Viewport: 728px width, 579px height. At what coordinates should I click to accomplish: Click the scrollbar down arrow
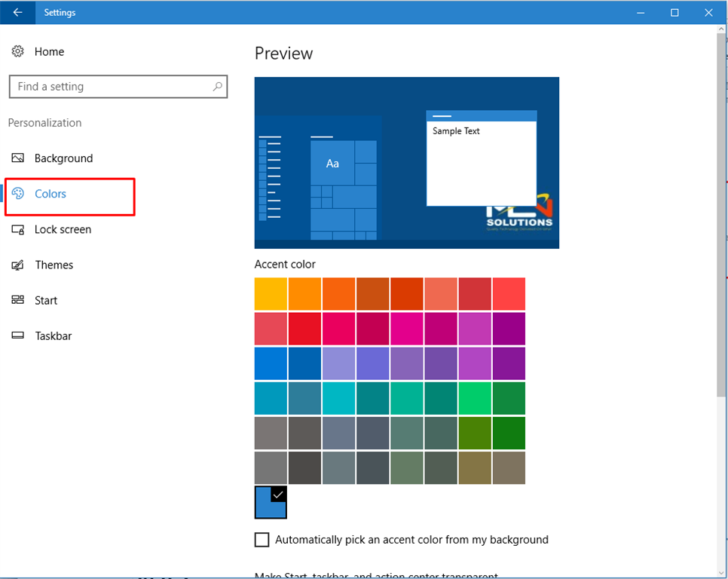(721, 572)
